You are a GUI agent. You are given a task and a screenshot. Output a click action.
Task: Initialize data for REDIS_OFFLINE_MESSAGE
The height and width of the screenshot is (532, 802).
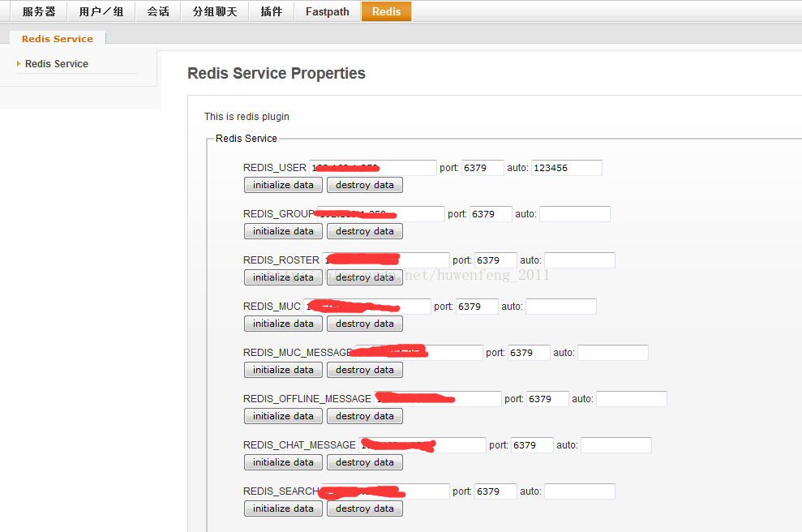click(283, 416)
